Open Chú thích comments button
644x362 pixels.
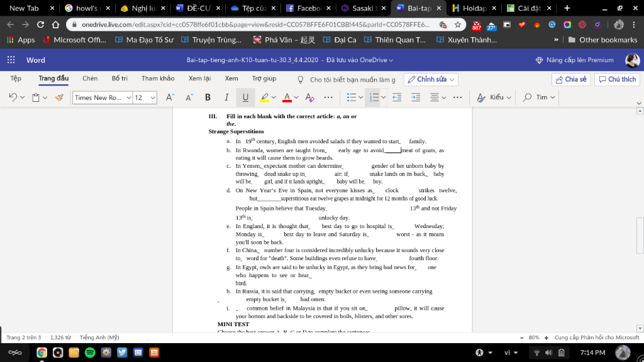coord(618,79)
